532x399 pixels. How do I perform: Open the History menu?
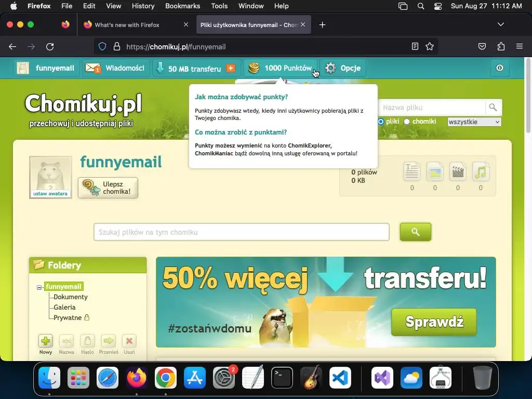(x=143, y=6)
